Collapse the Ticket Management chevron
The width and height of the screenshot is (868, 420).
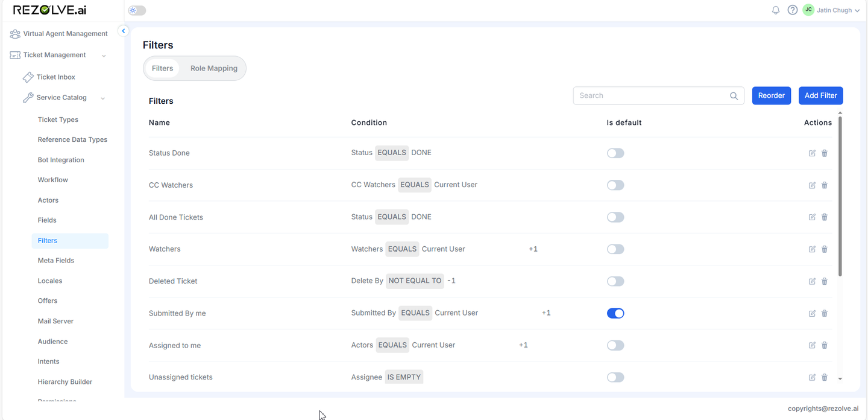[104, 56]
